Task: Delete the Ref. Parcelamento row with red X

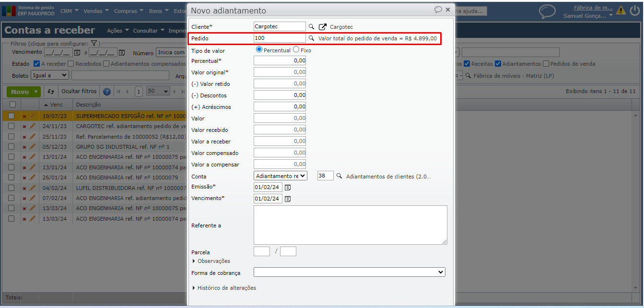Action: pos(24,137)
